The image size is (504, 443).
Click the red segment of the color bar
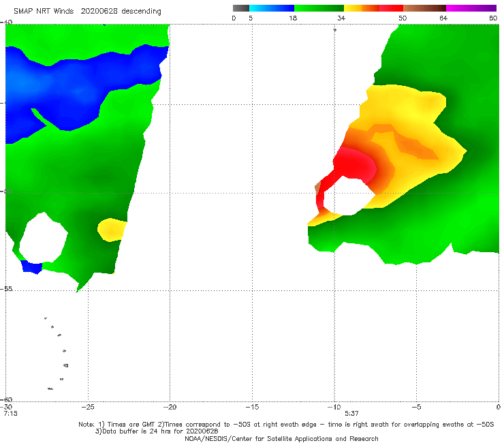[x=391, y=8]
